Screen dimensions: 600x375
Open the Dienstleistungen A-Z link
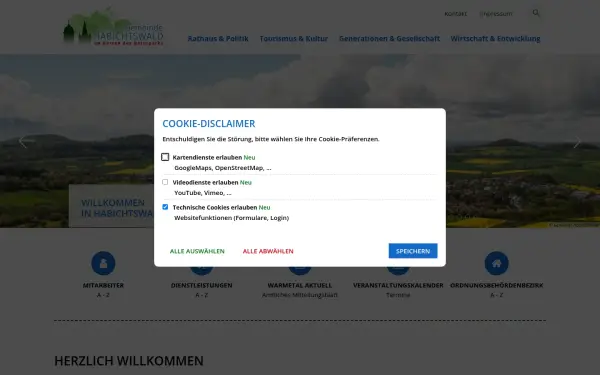click(202, 290)
